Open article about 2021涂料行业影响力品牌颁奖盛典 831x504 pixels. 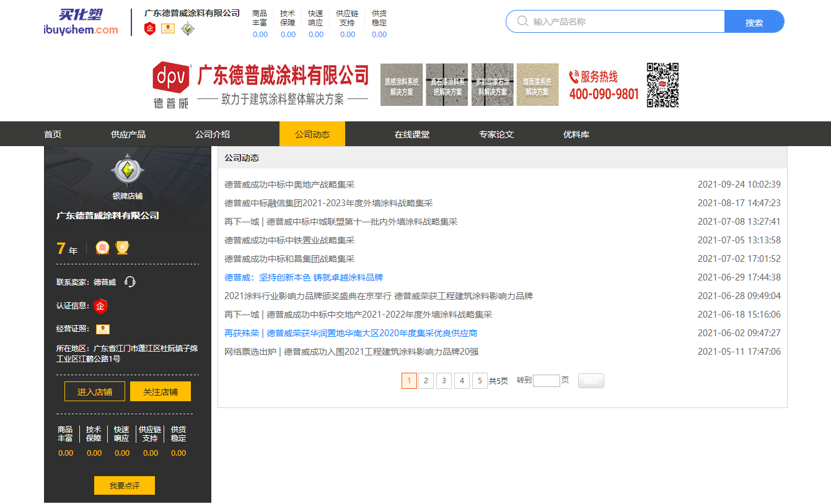tap(379, 296)
